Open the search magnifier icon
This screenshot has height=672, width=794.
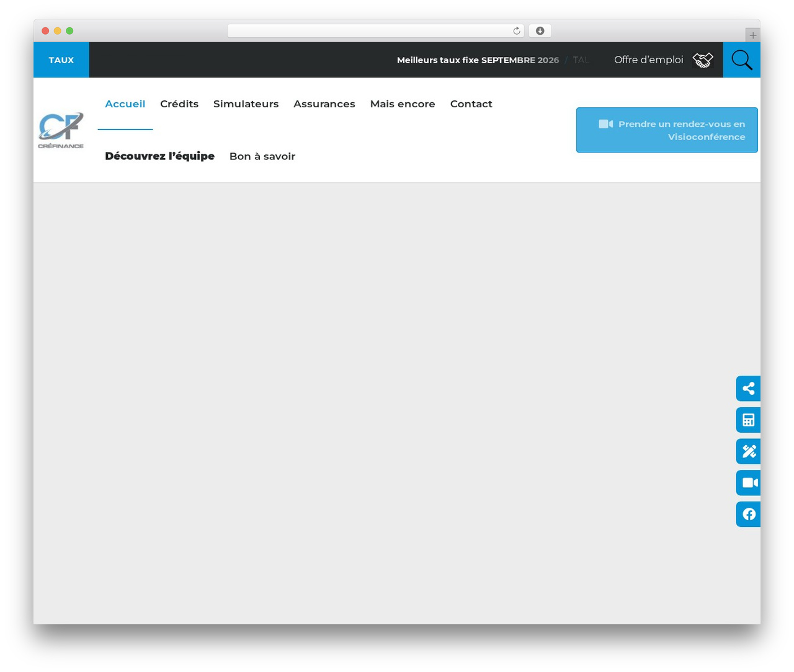[x=742, y=60]
